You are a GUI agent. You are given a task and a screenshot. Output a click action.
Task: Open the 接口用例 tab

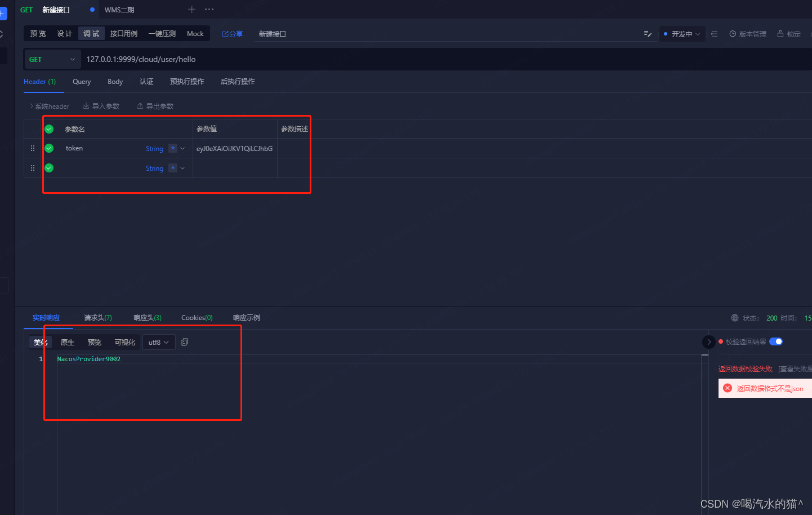click(x=123, y=34)
